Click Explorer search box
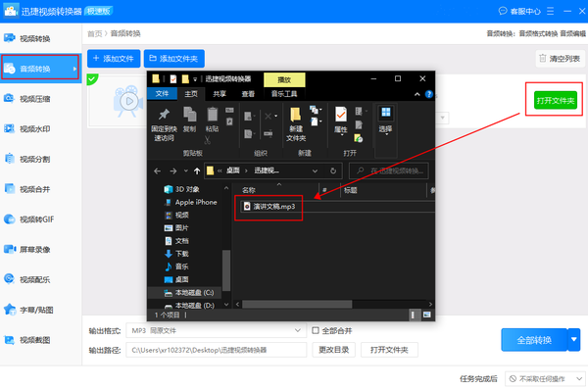The height and width of the screenshot is (389, 588). pyautogui.click(x=389, y=171)
